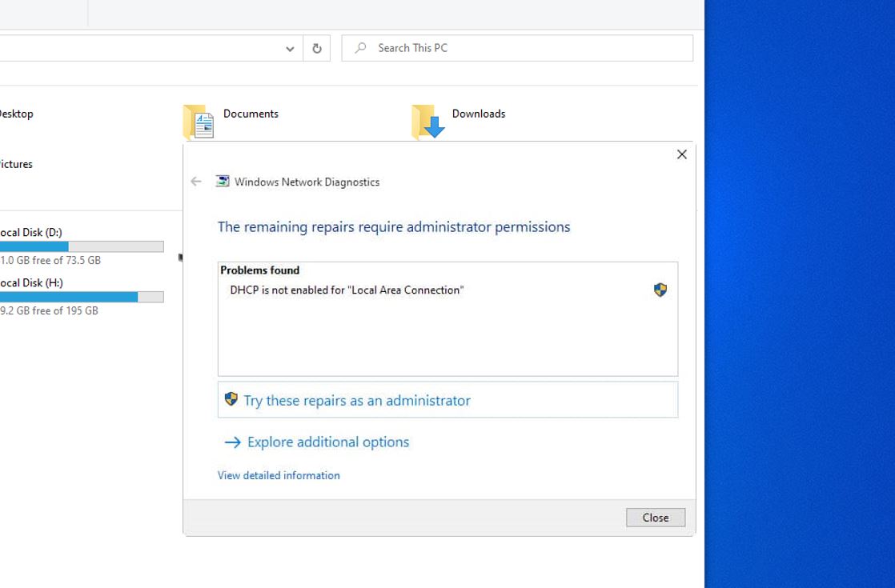This screenshot has height=588, width=895.
Task: Click the refresh button beside address bar
Action: pyautogui.click(x=317, y=48)
